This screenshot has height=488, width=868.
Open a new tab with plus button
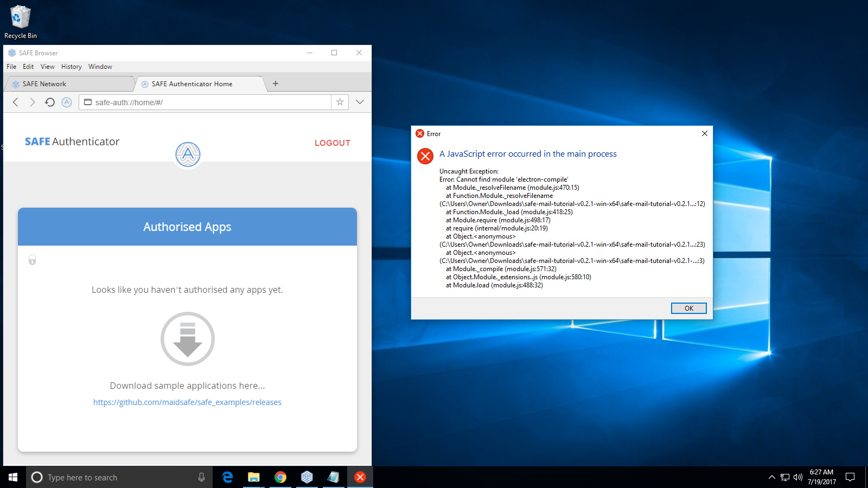[x=276, y=84]
